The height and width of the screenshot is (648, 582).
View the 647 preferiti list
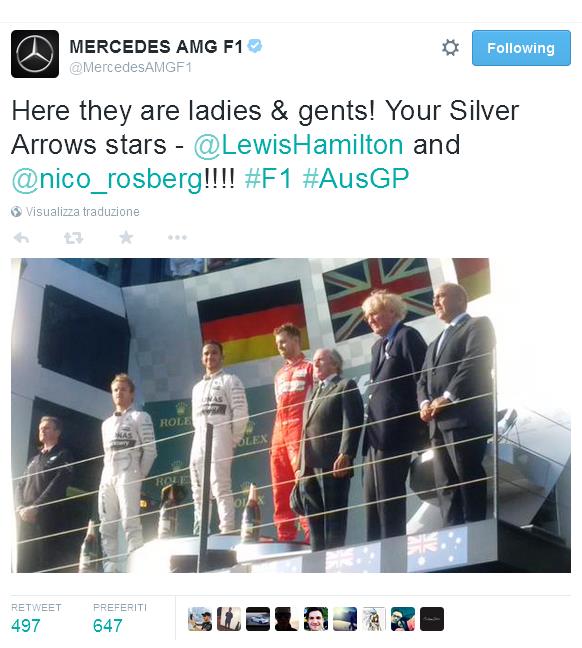click(x=120, y=619)
